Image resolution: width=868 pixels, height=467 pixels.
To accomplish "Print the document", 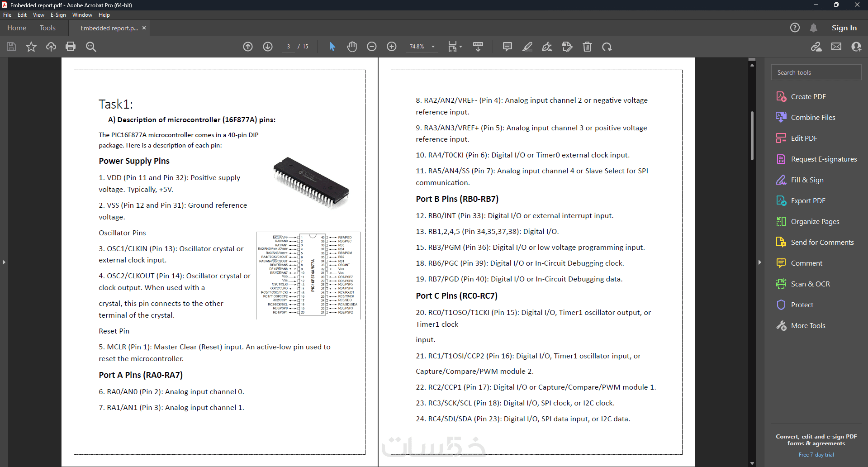I will tap(71, 47).
